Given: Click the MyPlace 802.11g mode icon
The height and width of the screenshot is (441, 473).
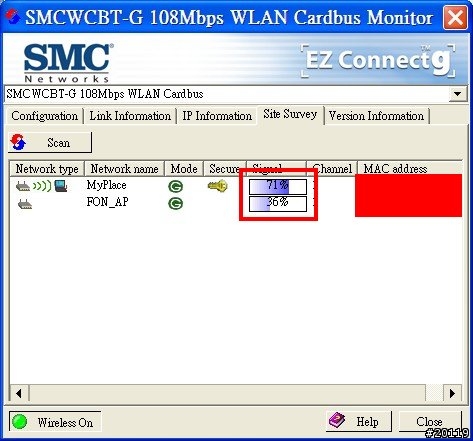Looking at the screenshot, I should 176,186.
